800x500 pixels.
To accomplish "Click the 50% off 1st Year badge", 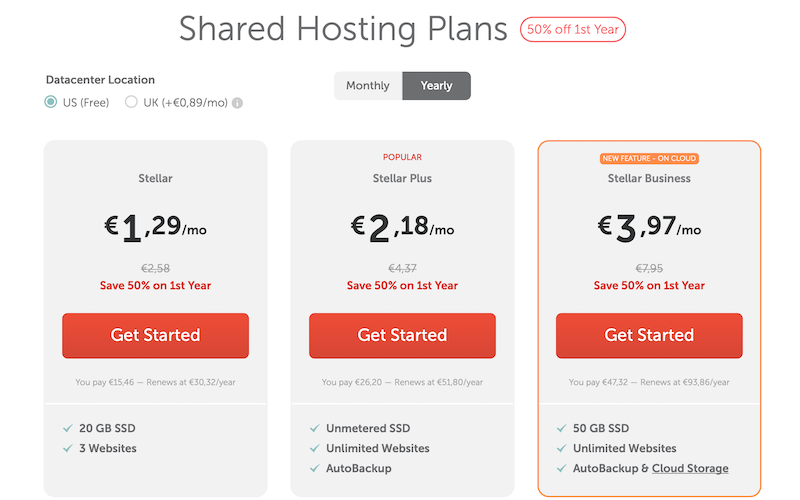I will (573, 29).
